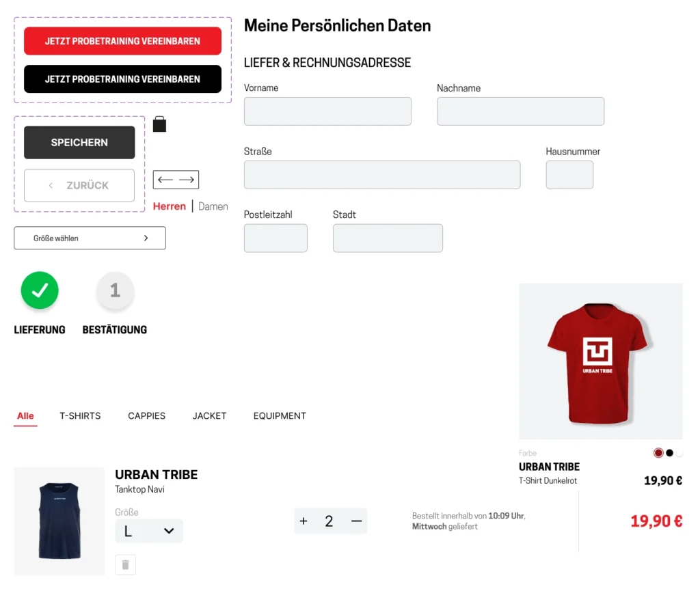Focus the Vorname input field
Image resolution: width=700 pixels, height=591 pixels.
coord(327,111)
